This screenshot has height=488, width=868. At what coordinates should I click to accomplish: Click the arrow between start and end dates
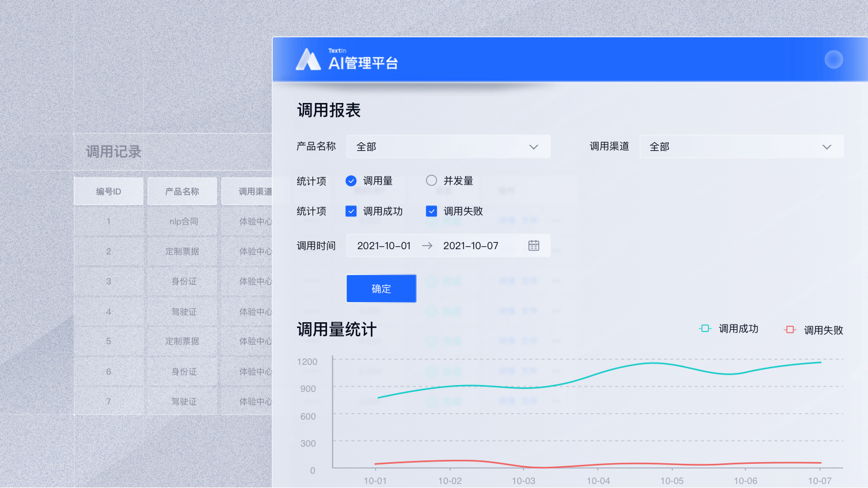point(427,246)
